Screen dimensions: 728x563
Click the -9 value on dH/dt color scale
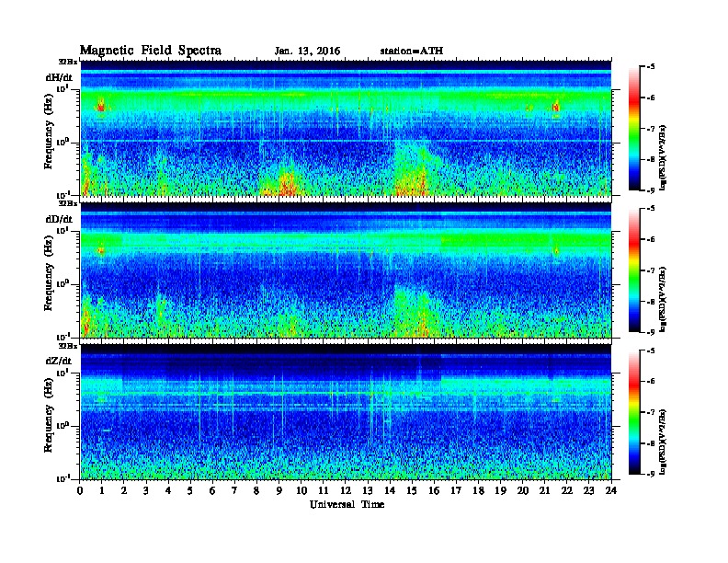(651, 190)
